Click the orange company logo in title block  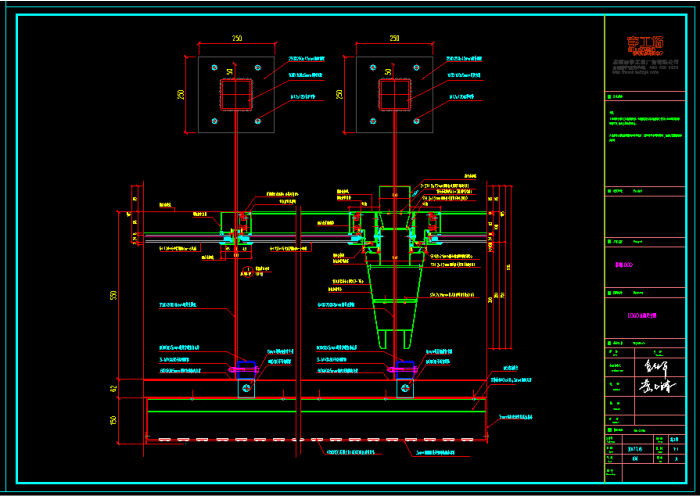645,45
